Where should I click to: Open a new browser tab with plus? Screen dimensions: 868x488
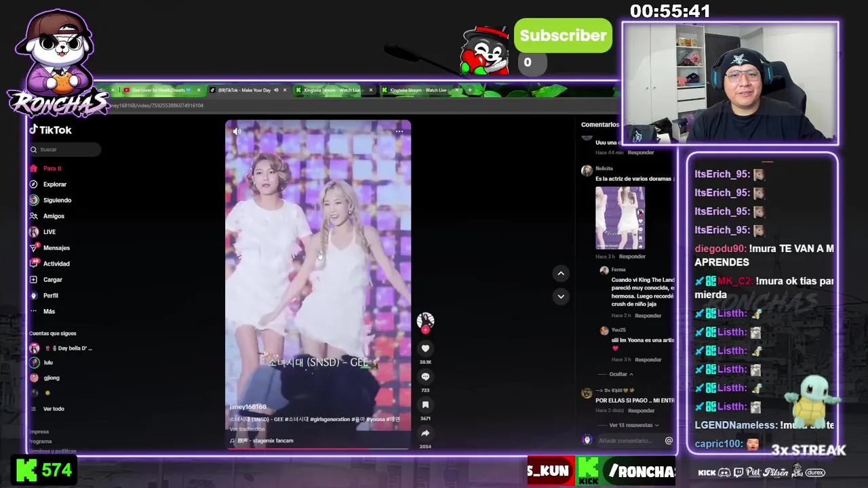pos(469,90)
